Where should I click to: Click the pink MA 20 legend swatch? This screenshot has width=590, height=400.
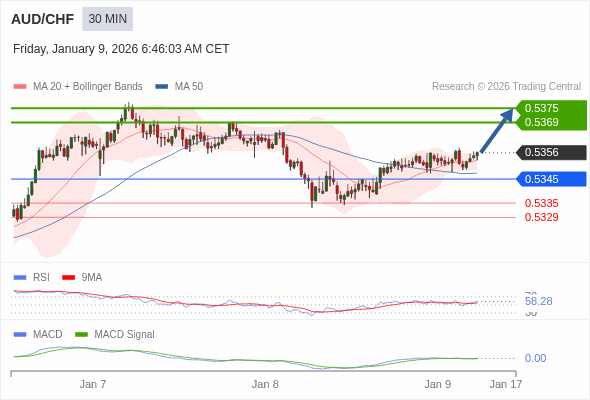[x=20, y=87]
